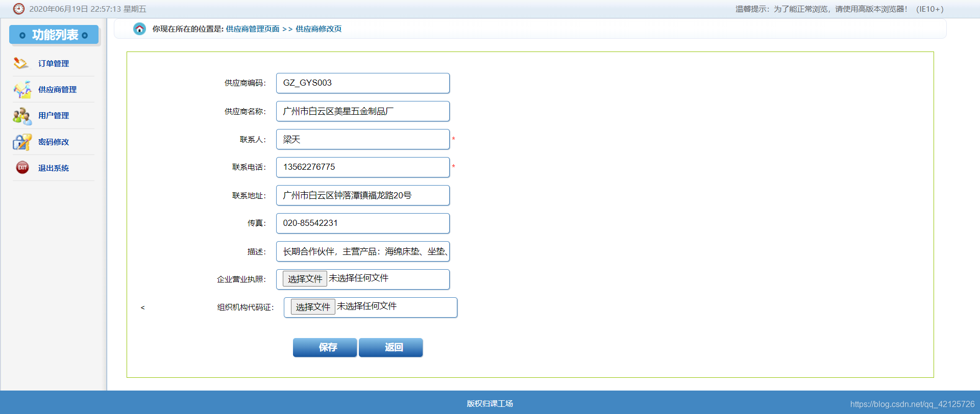Click the 供应商修改页 breadcrumb text
This screenshot has width=980, height=414.
point(318,29)
